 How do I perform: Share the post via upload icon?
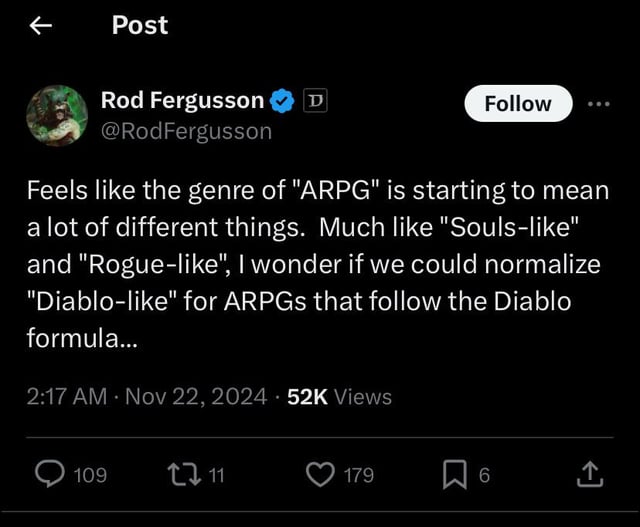[590, 474]
